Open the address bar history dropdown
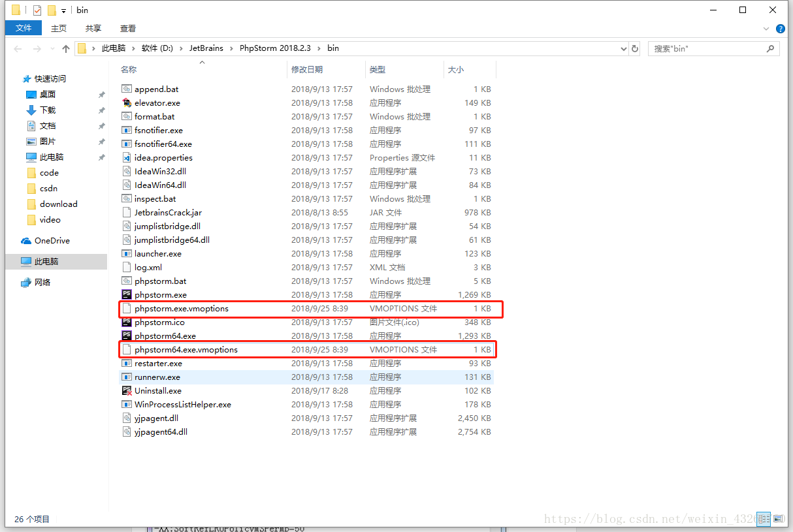 (x=623, y=48)
